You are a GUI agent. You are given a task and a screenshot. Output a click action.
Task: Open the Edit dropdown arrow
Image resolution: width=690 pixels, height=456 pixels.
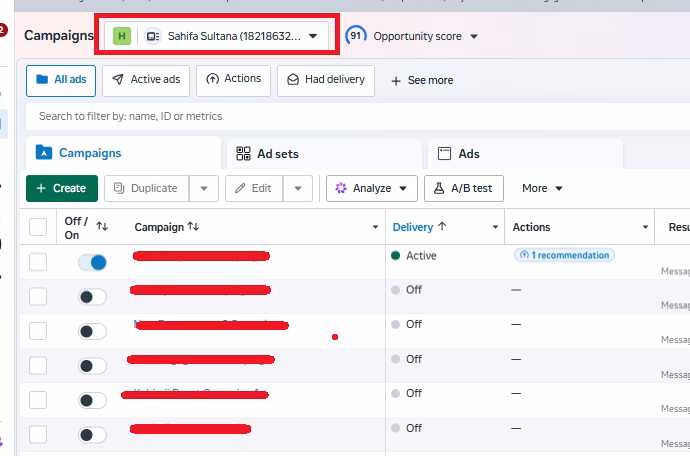[x=298, y=188]
